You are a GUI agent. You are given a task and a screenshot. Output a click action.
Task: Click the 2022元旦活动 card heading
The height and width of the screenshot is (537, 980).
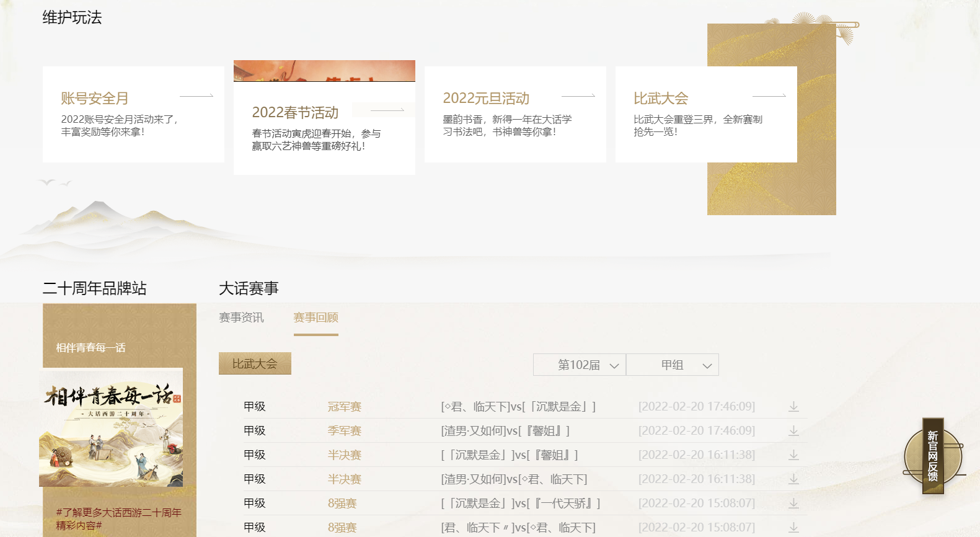coord(486,98)
